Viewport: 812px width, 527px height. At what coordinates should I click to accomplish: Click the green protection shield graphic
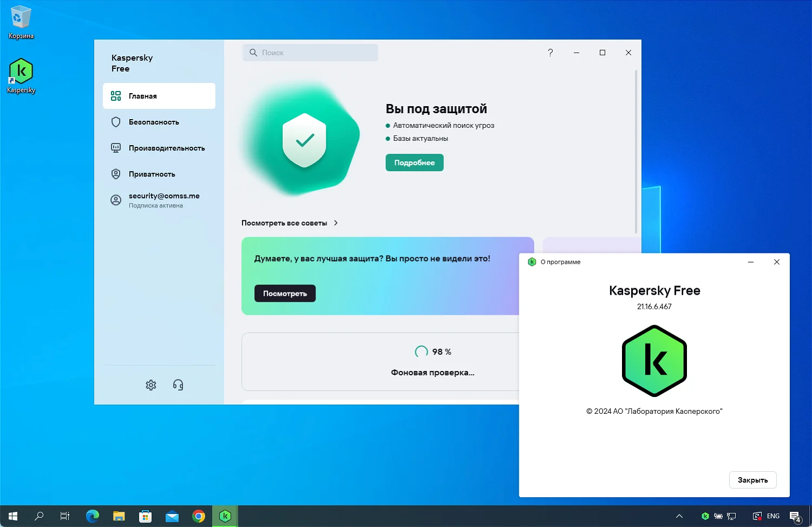304,140
